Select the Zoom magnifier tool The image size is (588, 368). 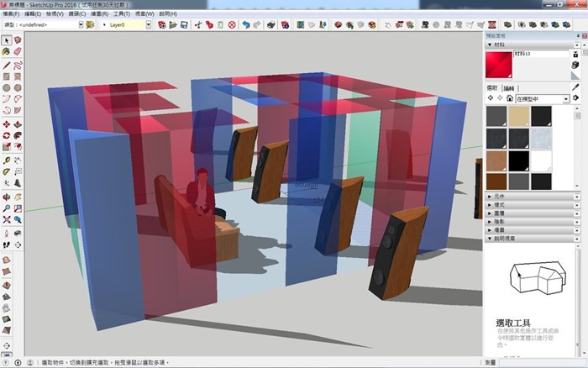click(x=7, y=208)
